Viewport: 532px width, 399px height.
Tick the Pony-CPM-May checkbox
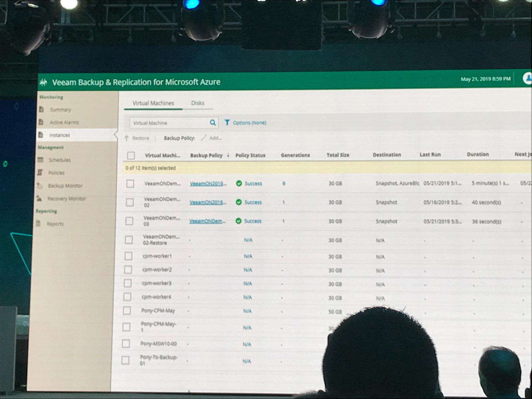pyautogui.click(x=127, y=310)
